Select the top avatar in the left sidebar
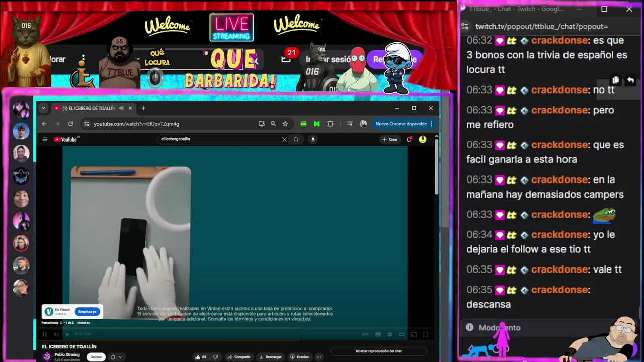 click(x=21, y=109)
